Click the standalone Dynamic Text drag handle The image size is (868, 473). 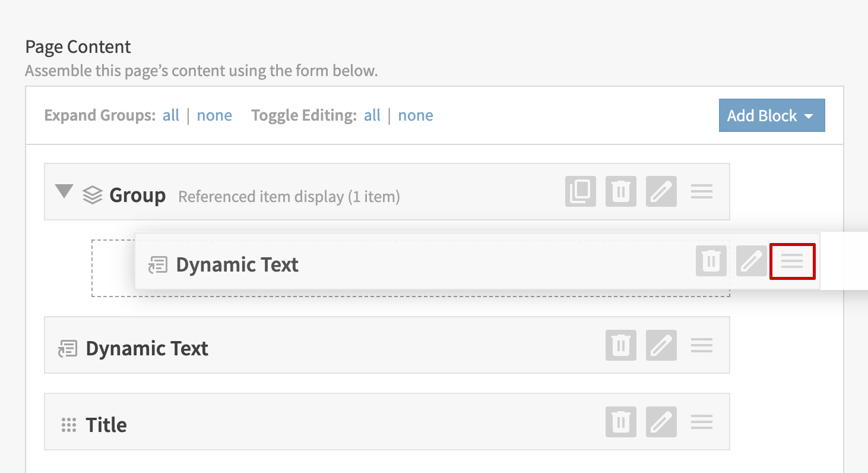pyautogui.click(x=701, y=345)
